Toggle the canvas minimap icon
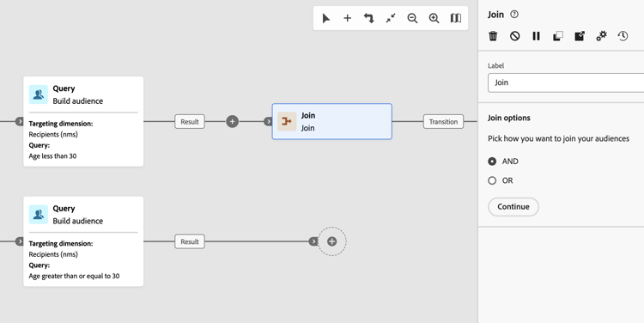The height and width of the screenshot is (323, 644). click(456, 18)
